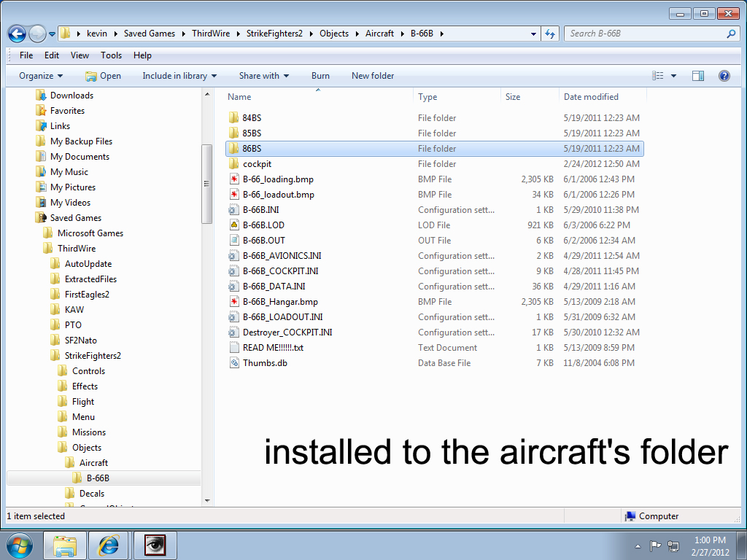
Task: Select ThirdWire folder in the tree
Action: pos(76,249)
